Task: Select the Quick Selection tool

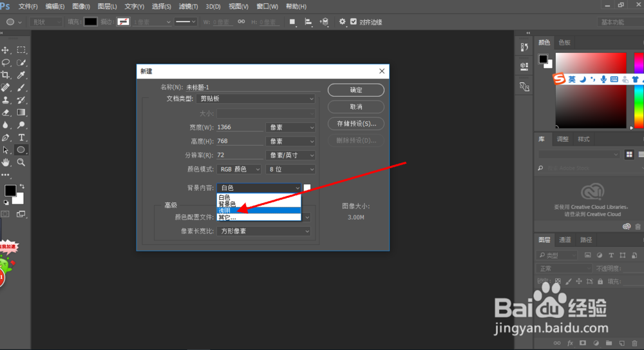Action: tap(21, 63)
